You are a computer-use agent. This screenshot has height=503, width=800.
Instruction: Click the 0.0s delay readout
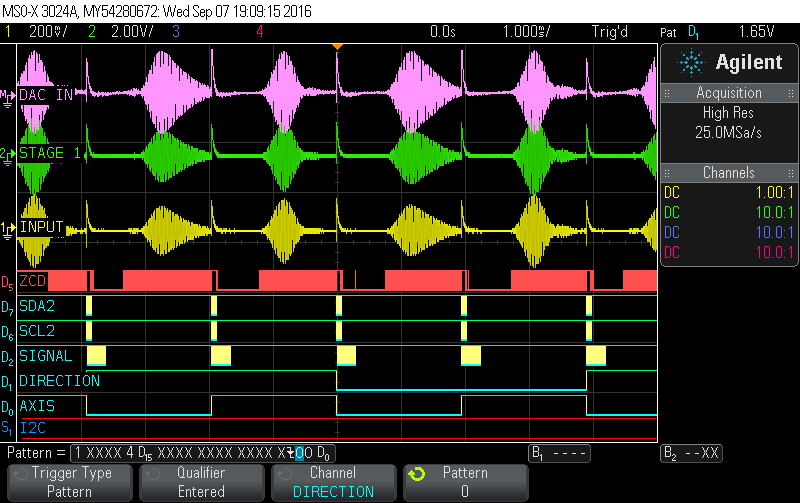(442, 32)
